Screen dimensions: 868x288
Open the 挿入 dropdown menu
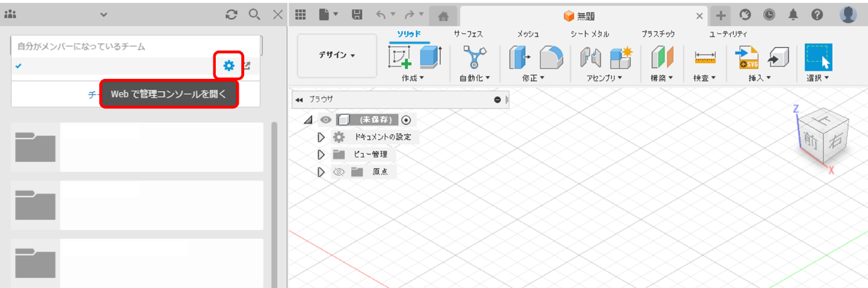[760, 78]
